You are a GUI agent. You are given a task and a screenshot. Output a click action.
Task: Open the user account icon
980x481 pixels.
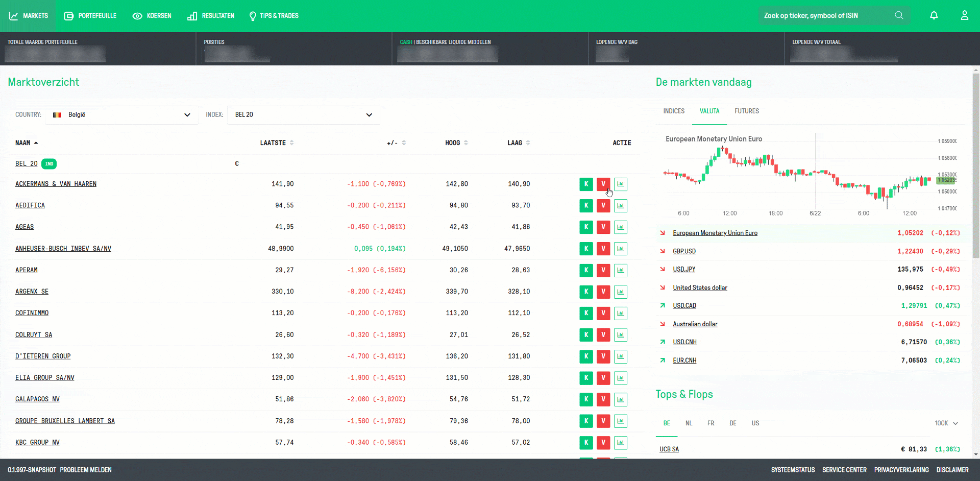click(964, 15)
